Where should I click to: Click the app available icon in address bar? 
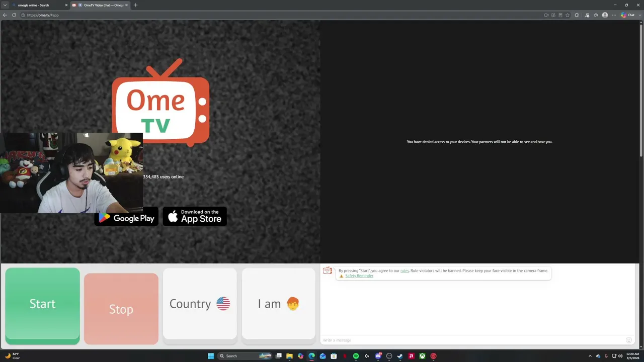553,15
